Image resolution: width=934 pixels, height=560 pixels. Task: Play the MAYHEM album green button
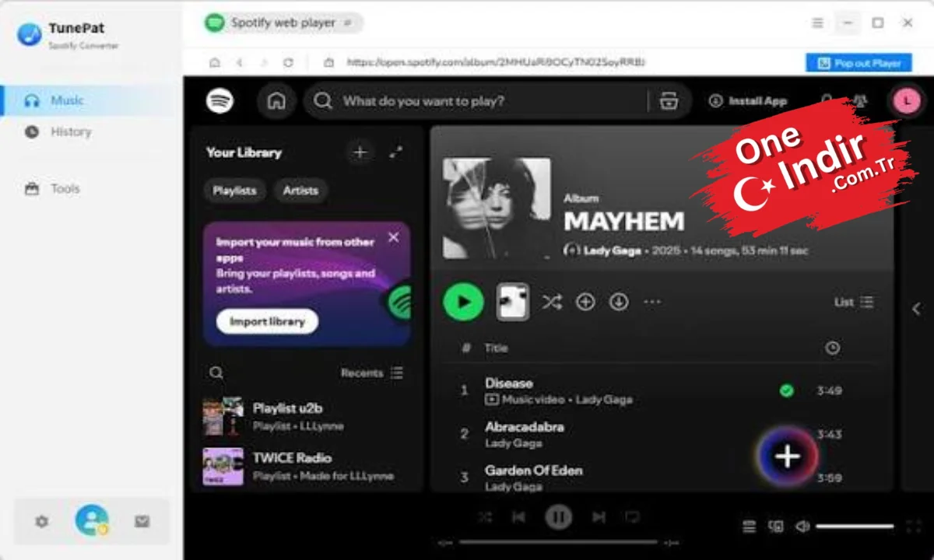(464, 302)
